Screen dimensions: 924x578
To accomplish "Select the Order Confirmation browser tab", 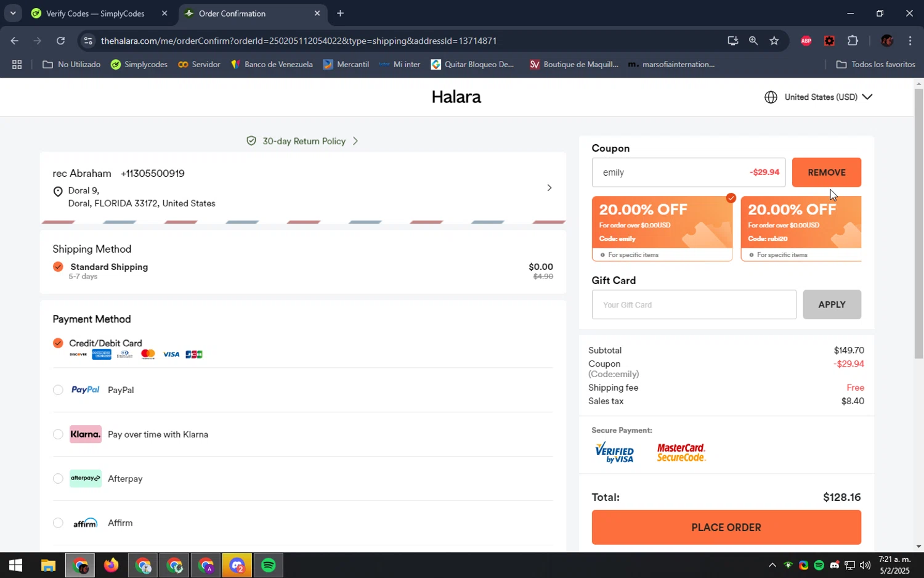I will point(253,14).
